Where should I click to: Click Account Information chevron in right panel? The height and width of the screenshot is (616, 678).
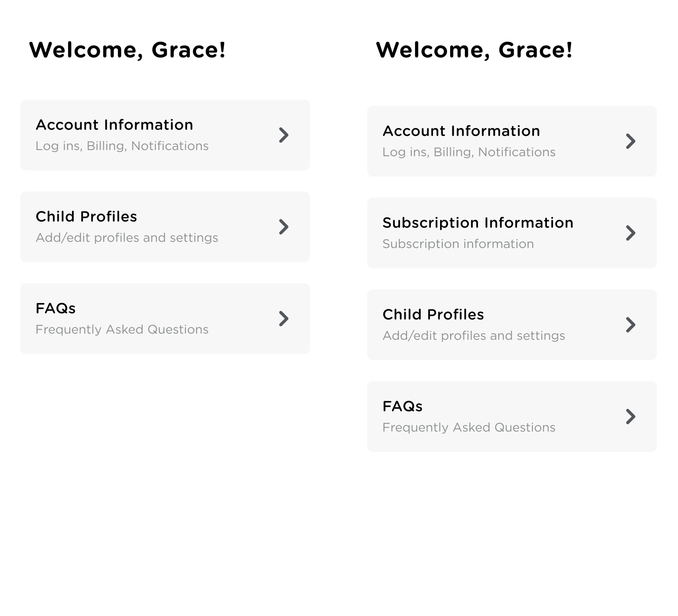coord(631,141)
